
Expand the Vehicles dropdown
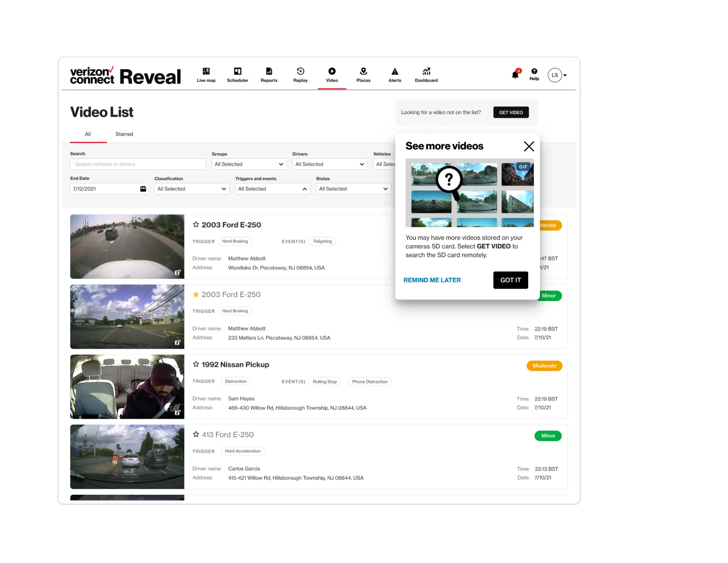384,164
